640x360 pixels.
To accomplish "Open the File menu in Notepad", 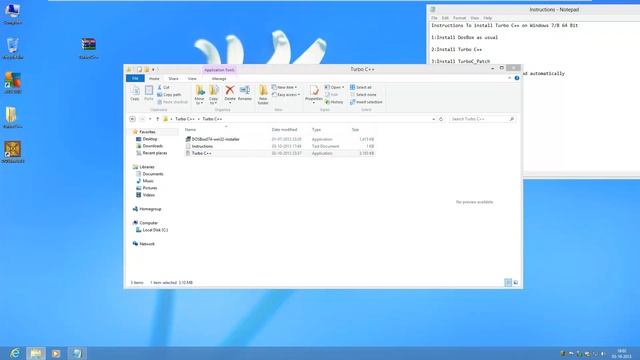I will click(434, 18).
